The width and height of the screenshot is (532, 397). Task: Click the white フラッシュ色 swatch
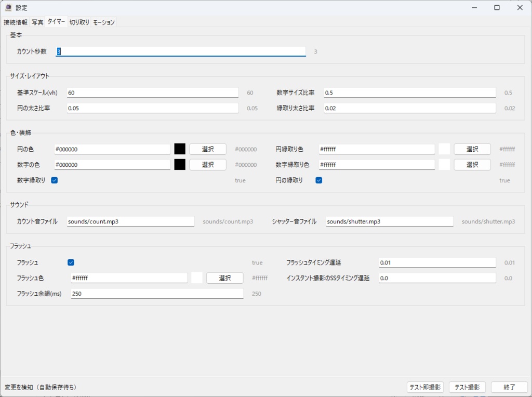pos(197,278)
